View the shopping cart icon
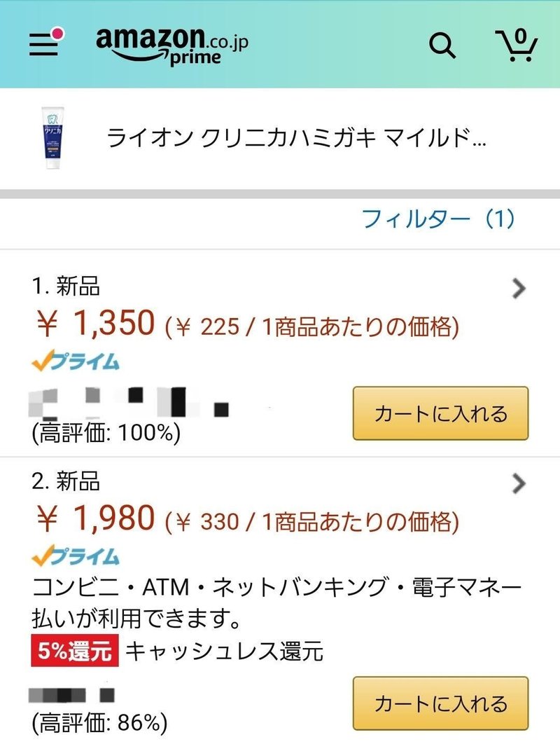Screen dimensions: 560x744 click(517, 45)
